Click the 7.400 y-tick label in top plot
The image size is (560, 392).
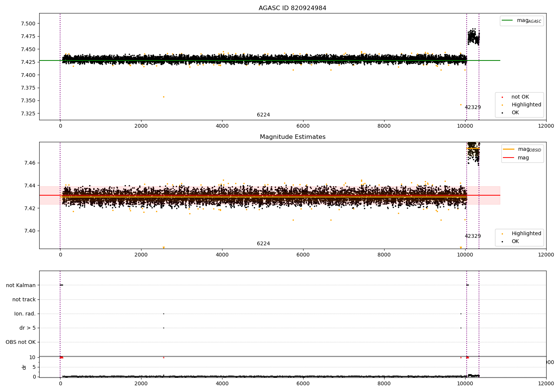(x=28, y=75)
